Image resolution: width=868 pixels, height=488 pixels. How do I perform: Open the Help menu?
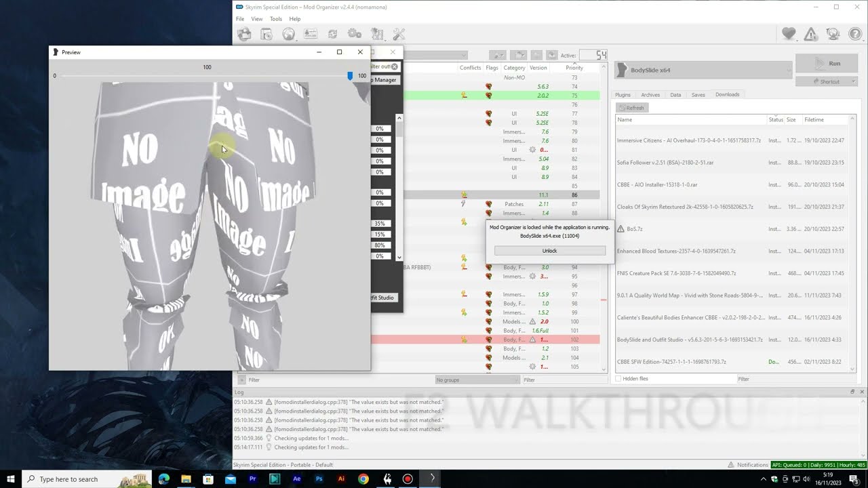pyautogui.click(x=295, y=19)
